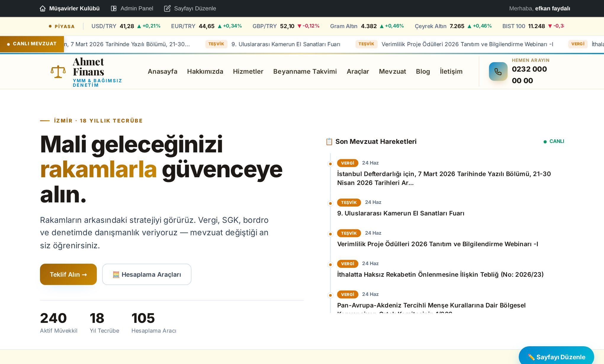
Task: Select Sayfayı Düzenle in the top admin bar
Action: tap(190, 9)
